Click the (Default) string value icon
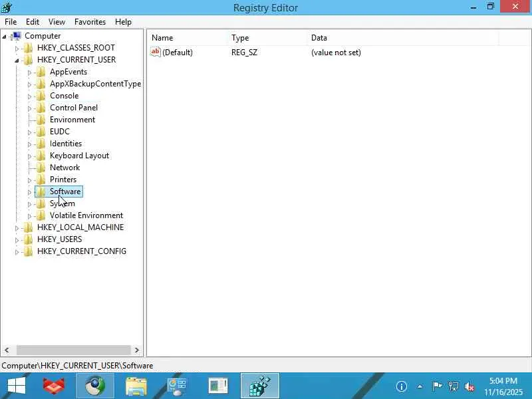 (156, 52)
